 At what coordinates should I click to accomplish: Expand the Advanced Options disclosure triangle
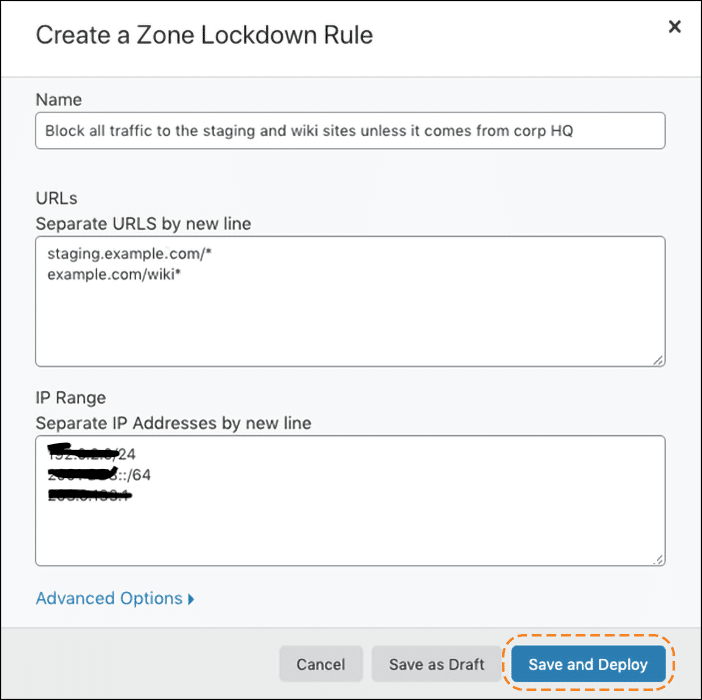[191, 599]
